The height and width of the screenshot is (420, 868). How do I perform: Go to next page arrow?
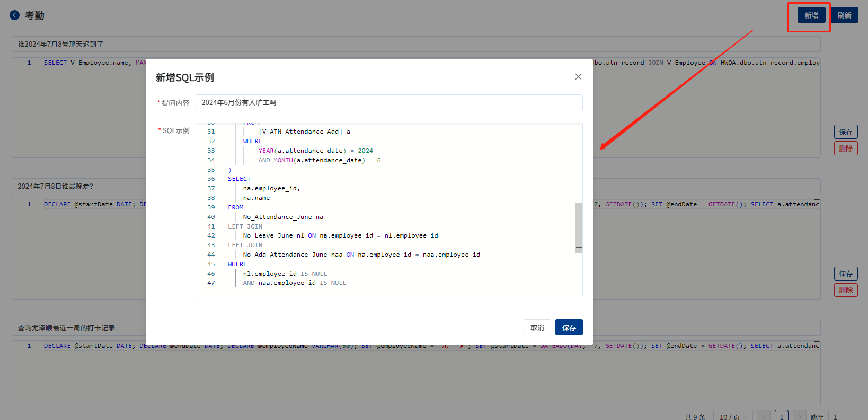click(800, 416)
